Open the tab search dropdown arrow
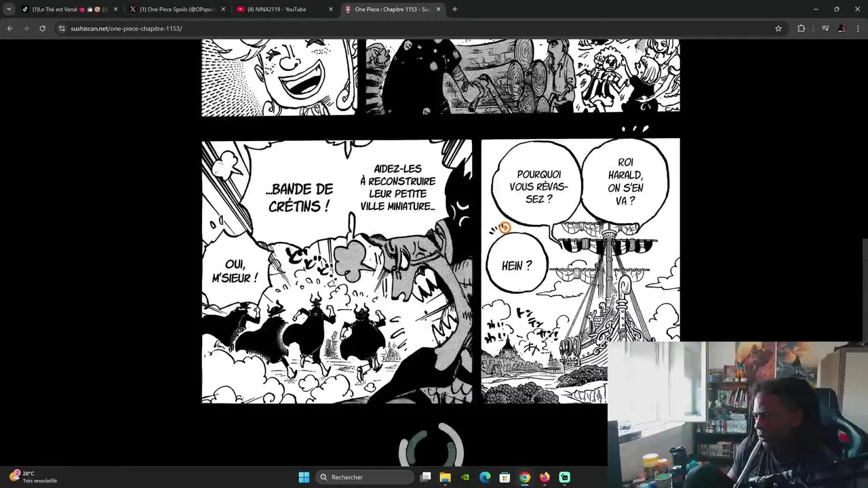 point(9,9)
